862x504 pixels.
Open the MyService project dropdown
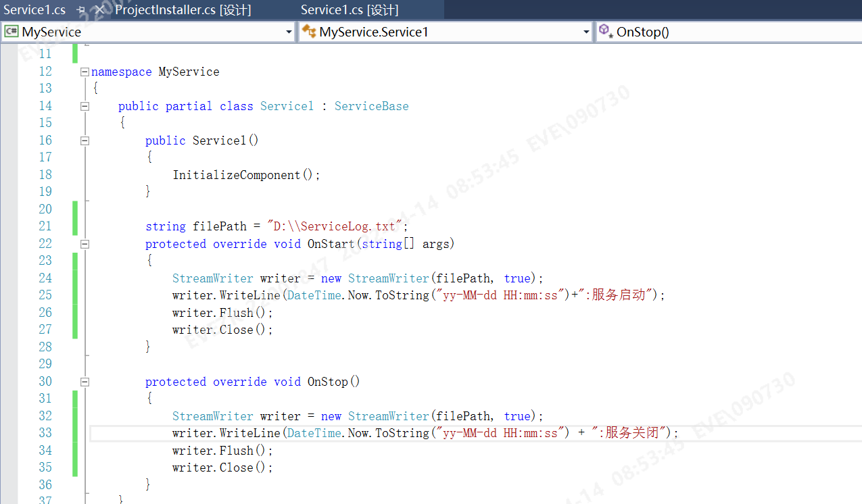pyautogui.click(x=289, y=32)
